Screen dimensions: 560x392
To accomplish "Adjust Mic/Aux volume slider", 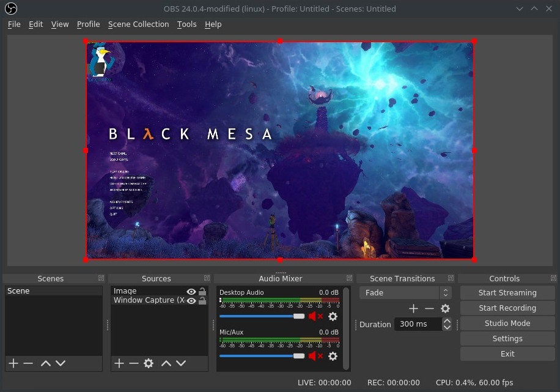I will point(262,356).
